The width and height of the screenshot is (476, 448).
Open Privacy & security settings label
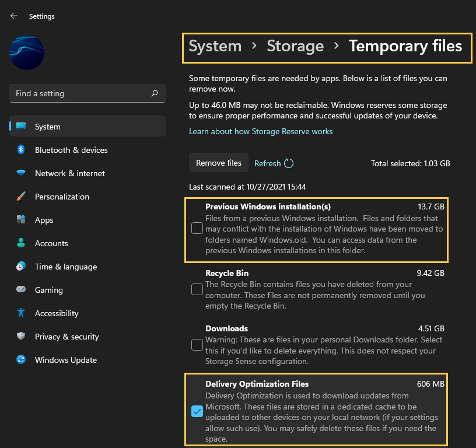tap(67, 337)
